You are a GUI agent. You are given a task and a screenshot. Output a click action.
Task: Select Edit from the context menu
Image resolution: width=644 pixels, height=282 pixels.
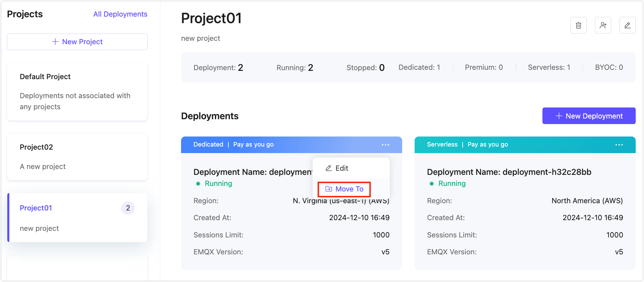click(342, 168)
